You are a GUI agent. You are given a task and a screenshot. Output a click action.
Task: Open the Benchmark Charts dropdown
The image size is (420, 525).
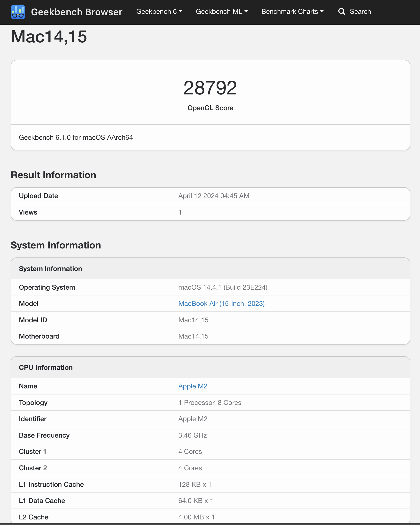(x=292, y=11)
